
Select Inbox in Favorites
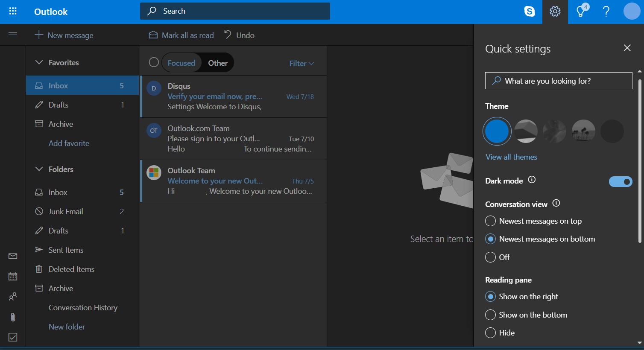pyautogui.click(x=82, y=85)
